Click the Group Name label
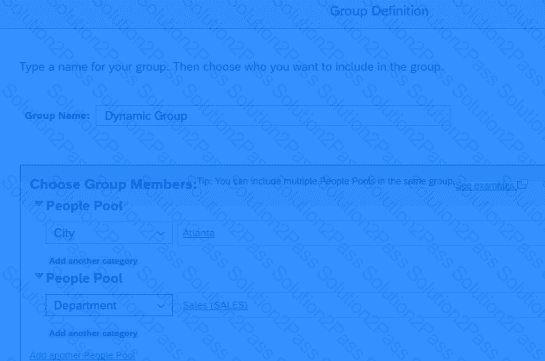 pos(57,116)
